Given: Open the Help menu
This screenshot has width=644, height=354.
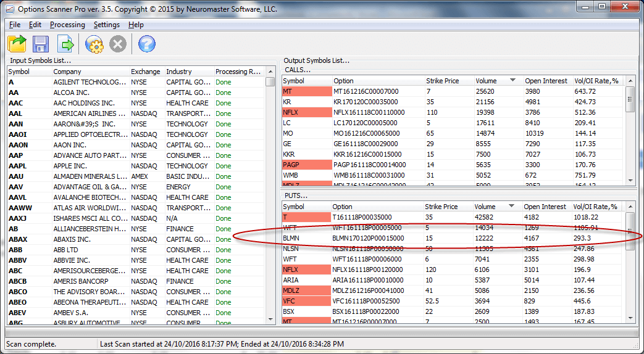Looking at the screenshot, I should point(136,25).
